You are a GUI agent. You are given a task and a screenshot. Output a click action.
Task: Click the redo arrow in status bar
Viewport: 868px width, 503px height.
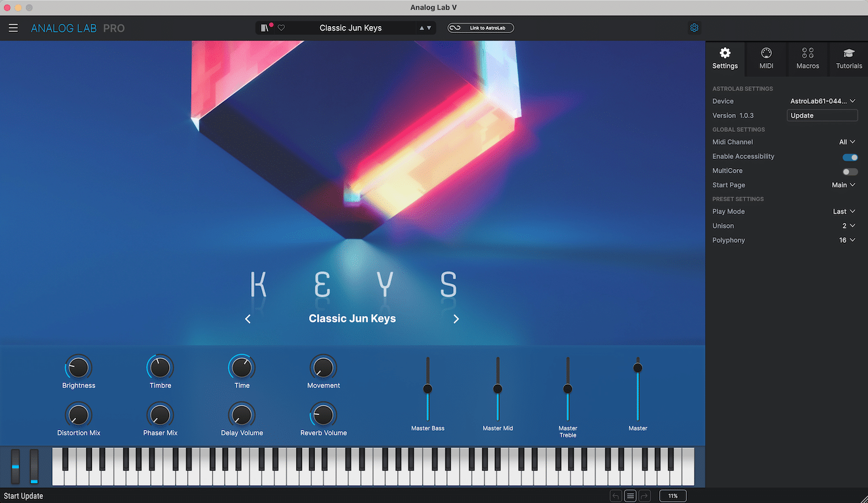[x=645, y=496]
